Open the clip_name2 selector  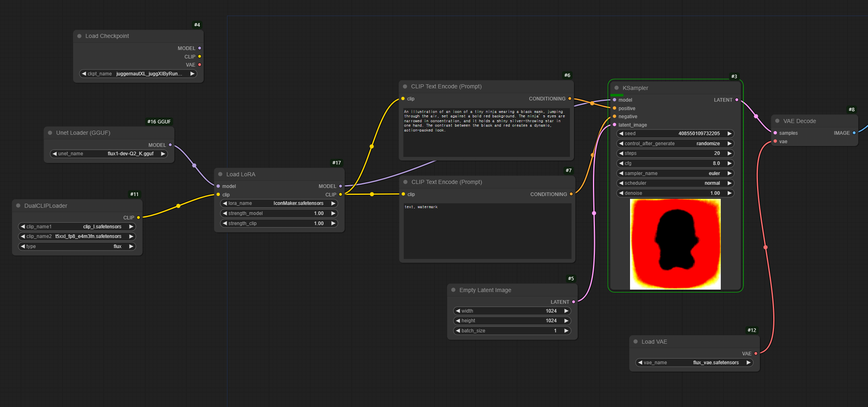coord(77,236)
